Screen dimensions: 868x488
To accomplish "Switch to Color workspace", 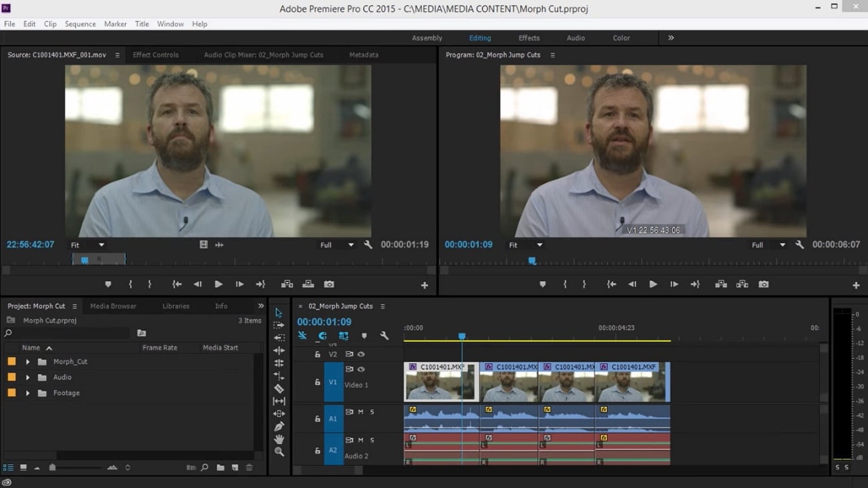I will 622,38.
